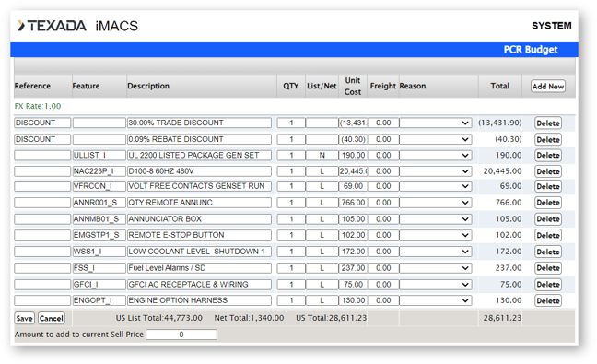Expand Reason dropdown for GFCI AC Receptacle row
Screen dimensions: 597x364
[x=436, y=285]
